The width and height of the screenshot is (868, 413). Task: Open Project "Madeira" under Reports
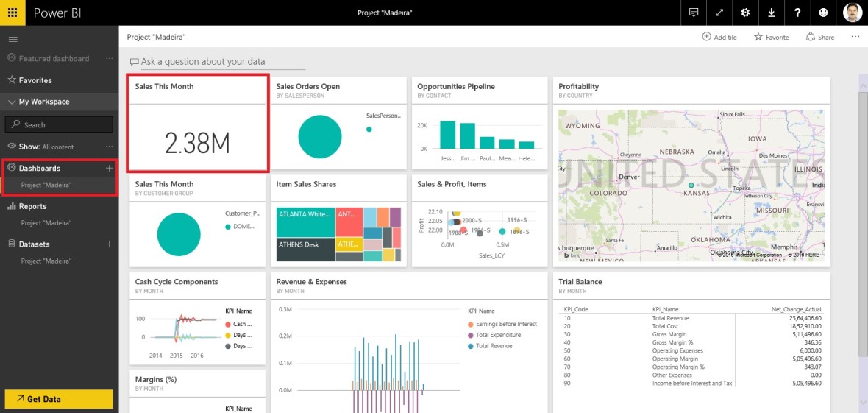pyautogui.click(x=46, y=223)
